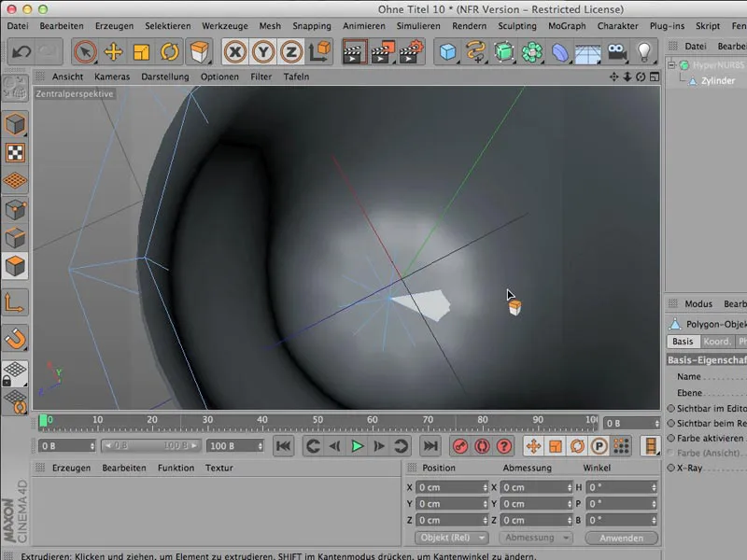
Task: Click the green playhead at frame 0
Action: (43, 421)
